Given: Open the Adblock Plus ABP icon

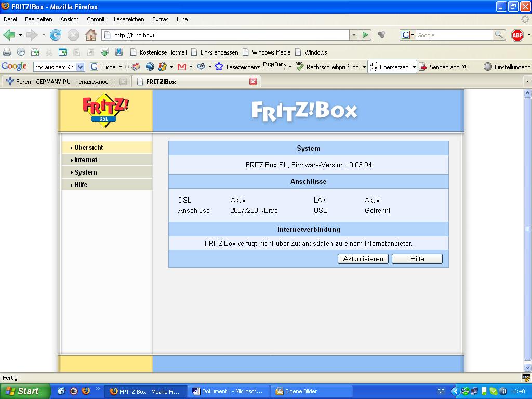Looking at the screenshot, I should click(517, 35).
